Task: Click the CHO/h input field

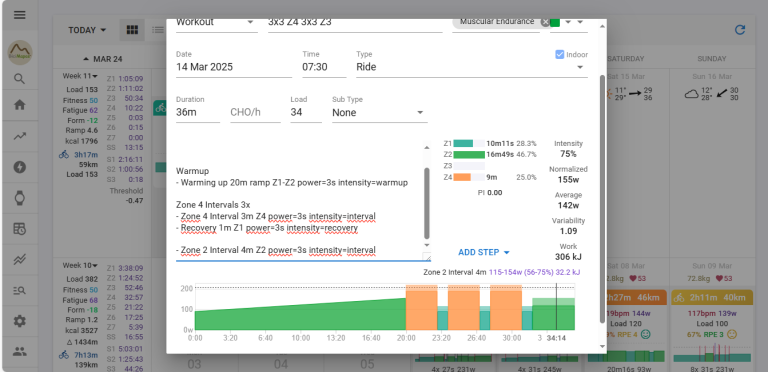Action: (x=255, y=113)
